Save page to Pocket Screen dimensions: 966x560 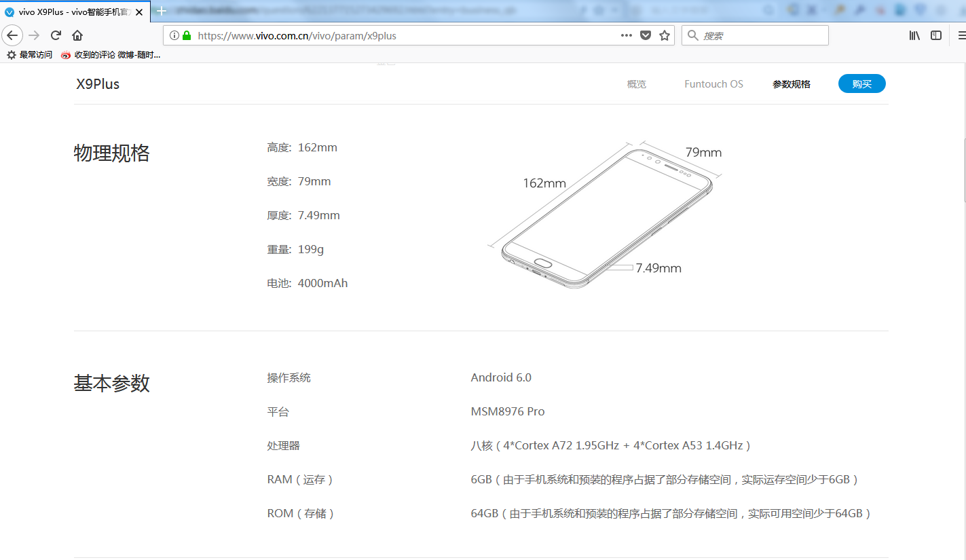point(646,35)
